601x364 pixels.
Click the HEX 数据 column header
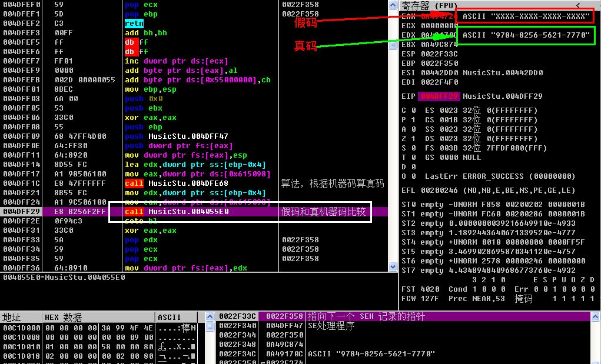coord(98,318)
